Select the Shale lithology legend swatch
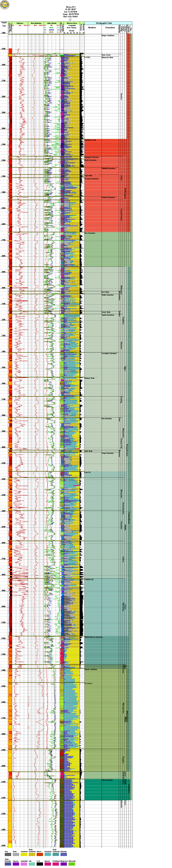172x868 pixels. coord(16,854)
